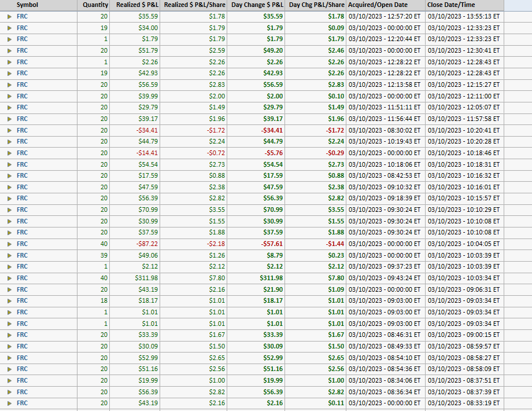Select acquired date 03/10/2023 - 09:43:24 ET

point(386,278)
